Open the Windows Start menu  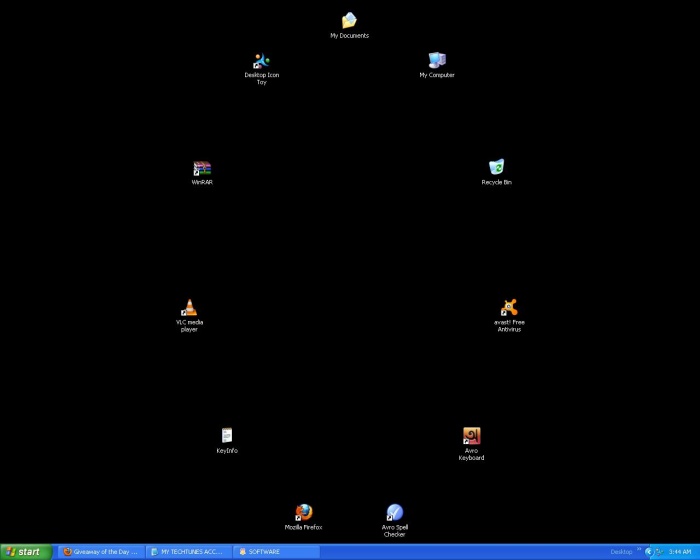point(26,552)
